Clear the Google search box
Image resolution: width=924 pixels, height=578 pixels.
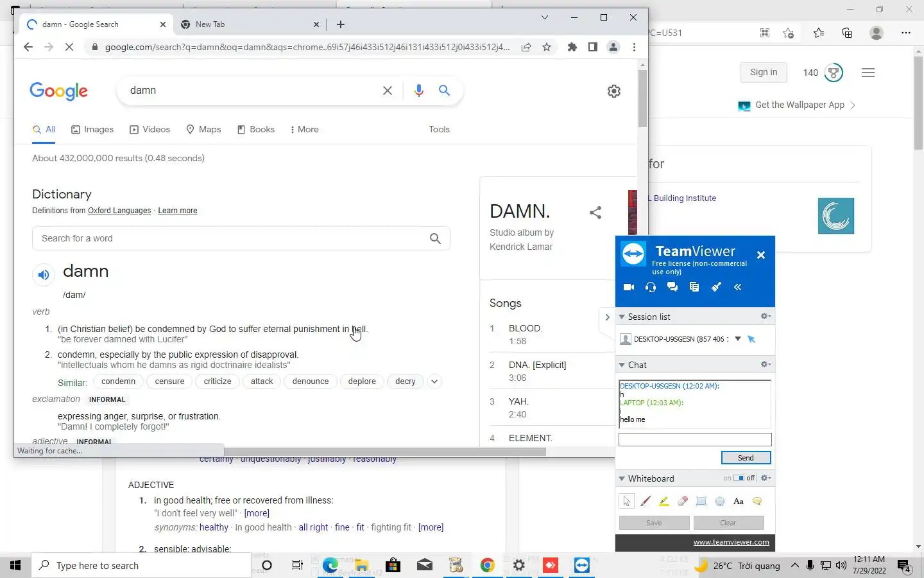(388, 91)
